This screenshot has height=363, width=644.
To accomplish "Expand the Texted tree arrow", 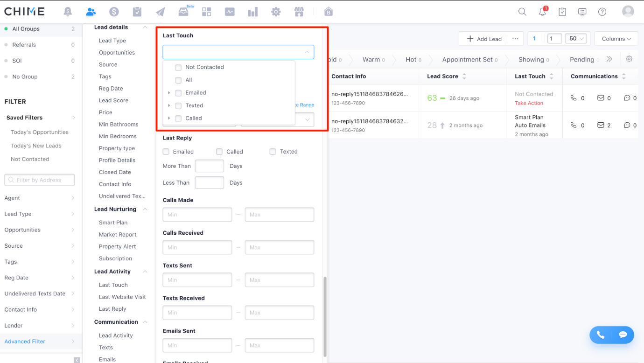I will [x=169, y=105].
